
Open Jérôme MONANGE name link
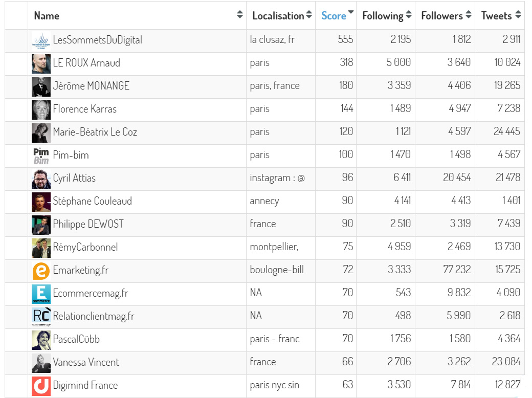[x=91, y=86]
